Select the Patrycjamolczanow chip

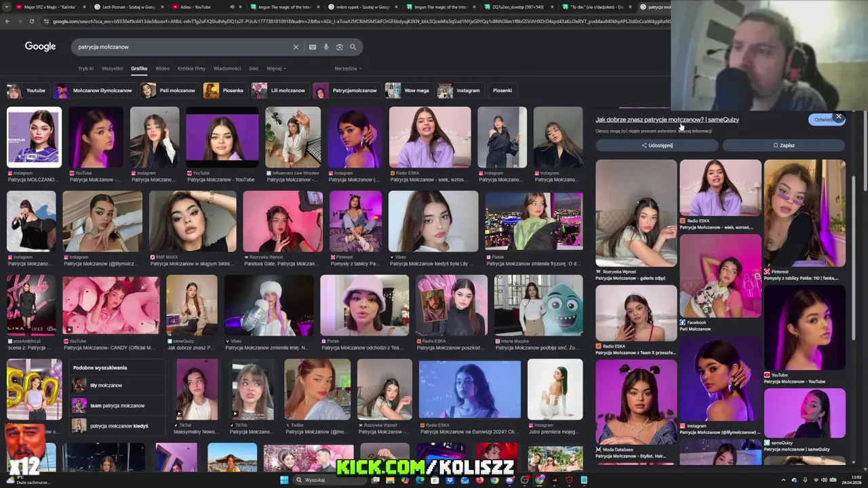click(346, 90)
